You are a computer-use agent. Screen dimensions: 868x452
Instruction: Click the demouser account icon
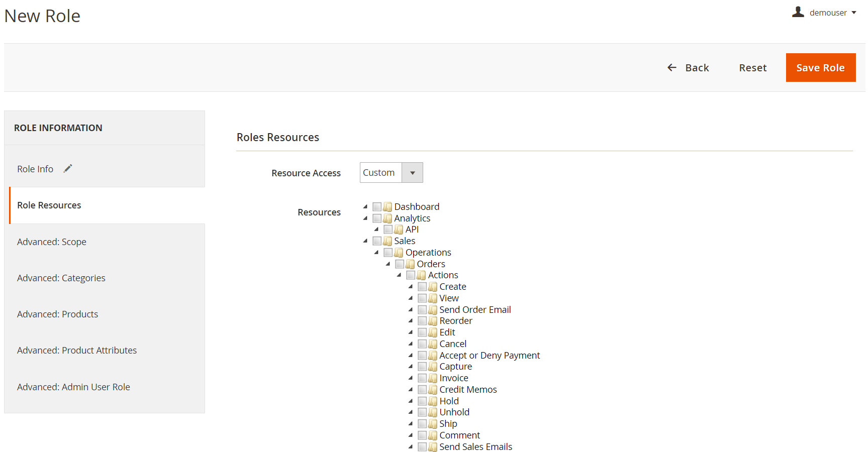pyautogui.click(x=798, y=12)
